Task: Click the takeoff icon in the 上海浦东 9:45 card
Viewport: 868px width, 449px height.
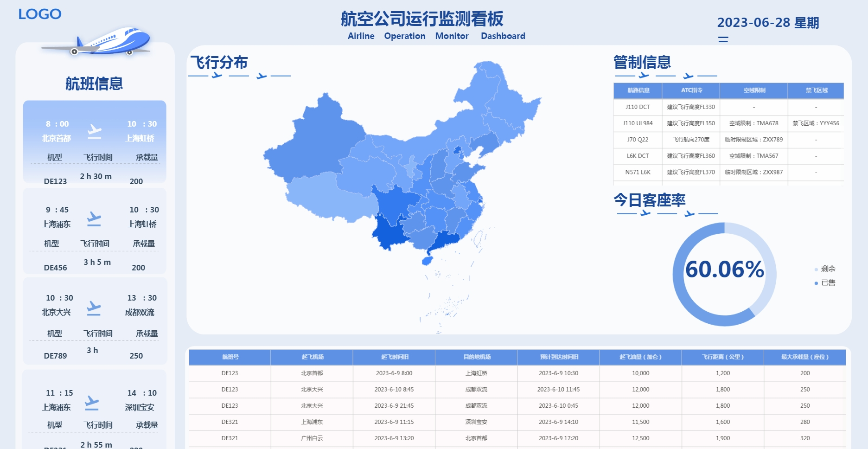Action: [94, 218]
